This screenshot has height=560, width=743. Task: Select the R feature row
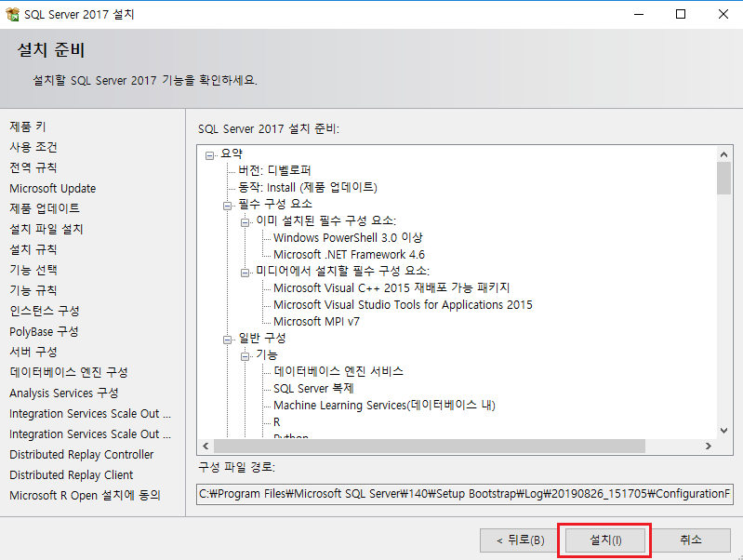(x=277, y=422)
